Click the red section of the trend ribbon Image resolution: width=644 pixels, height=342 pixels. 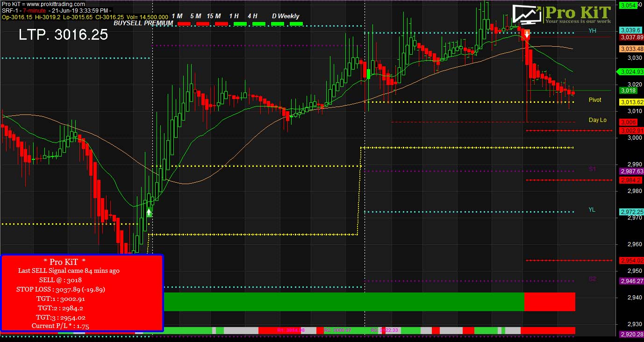pyautogui.click(x=550, y=302)
